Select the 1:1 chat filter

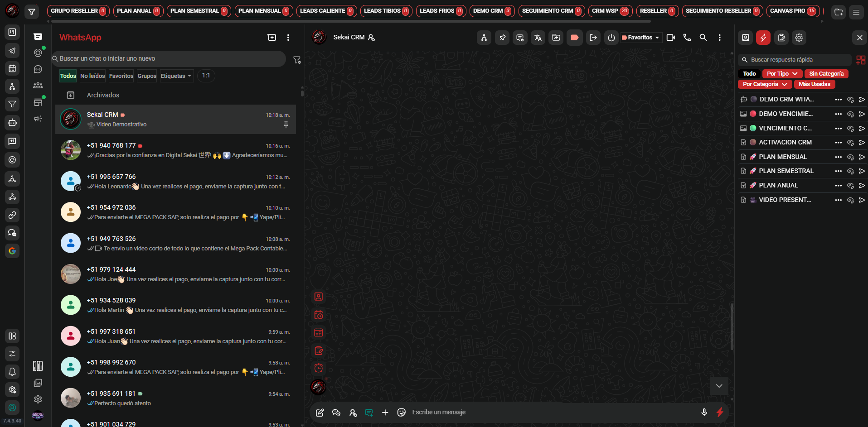(x=206, y=76)
